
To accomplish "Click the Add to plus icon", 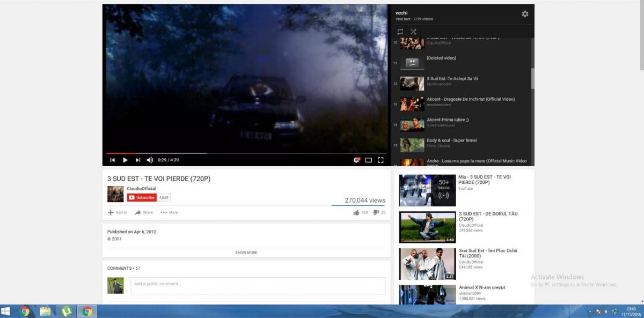I will 111,212.
